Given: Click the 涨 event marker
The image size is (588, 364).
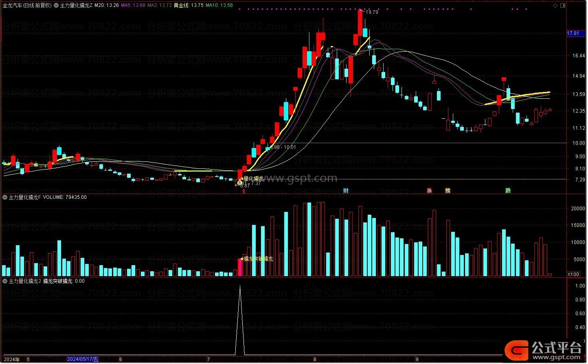Looking at the screenshot, I should (x=429, y=190).
